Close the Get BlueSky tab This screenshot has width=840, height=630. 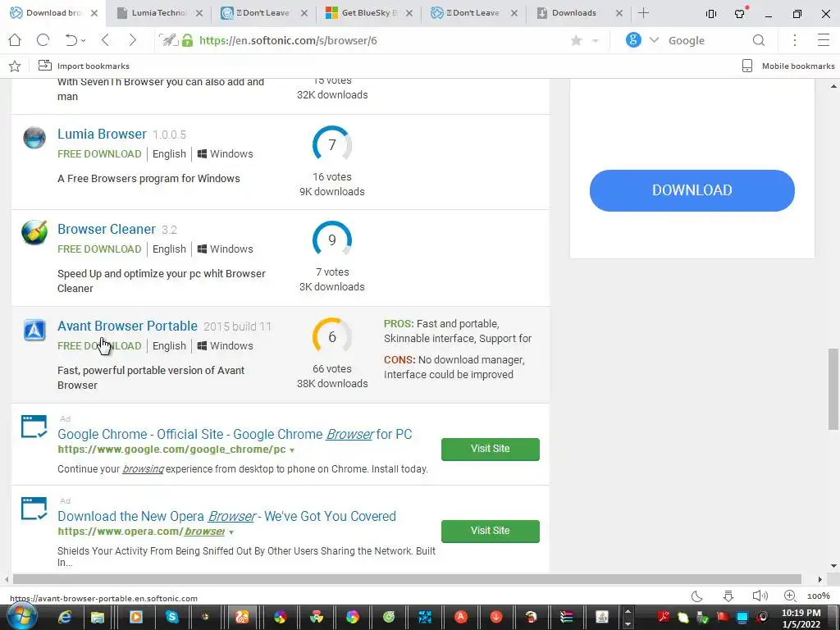pyautogui.click(x=409, y=13)
